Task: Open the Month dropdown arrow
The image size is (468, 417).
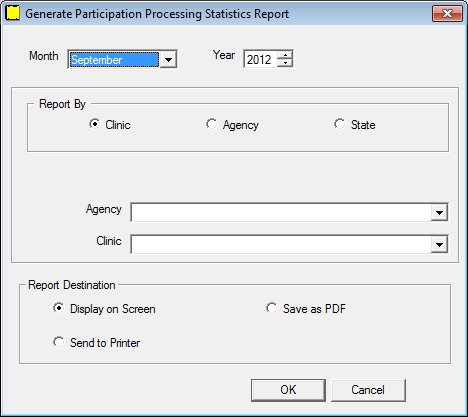Action: point(168,60)
